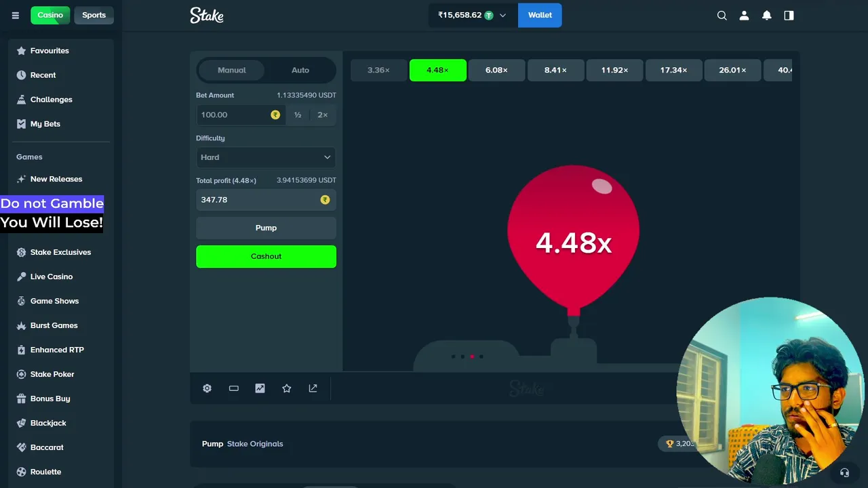
Task: Open the fairness share icon
Action: pos(313,388)
